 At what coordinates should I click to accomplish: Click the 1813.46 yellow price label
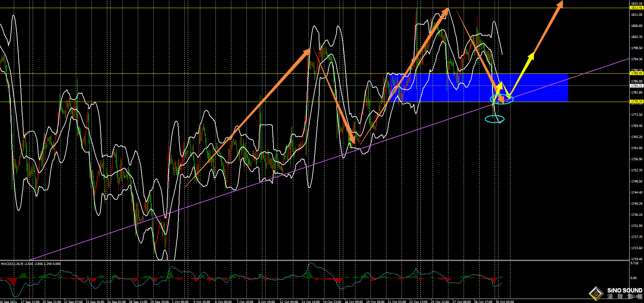(x=637, y=7)
